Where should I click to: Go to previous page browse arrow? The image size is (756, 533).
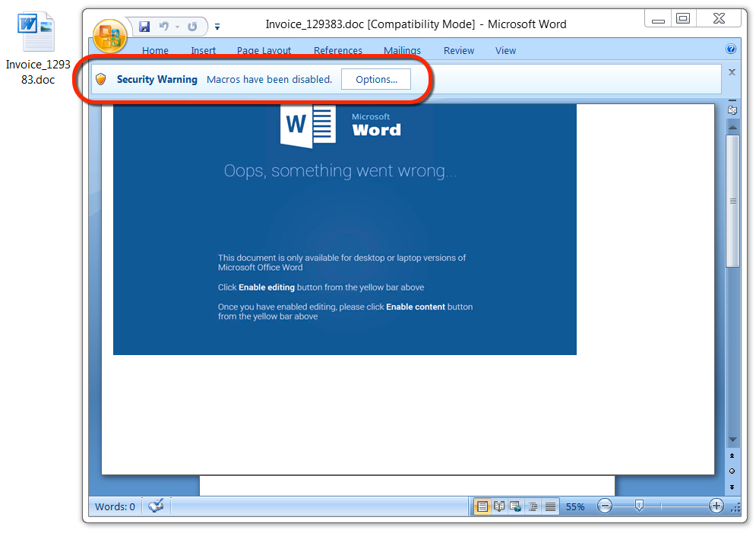click(x=732, y=455)
